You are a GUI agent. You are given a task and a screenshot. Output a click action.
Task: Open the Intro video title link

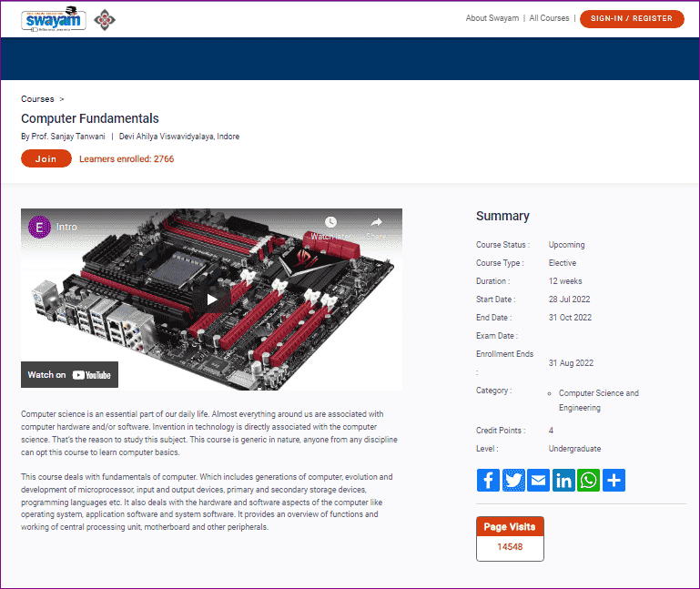(x=66, y=227)
